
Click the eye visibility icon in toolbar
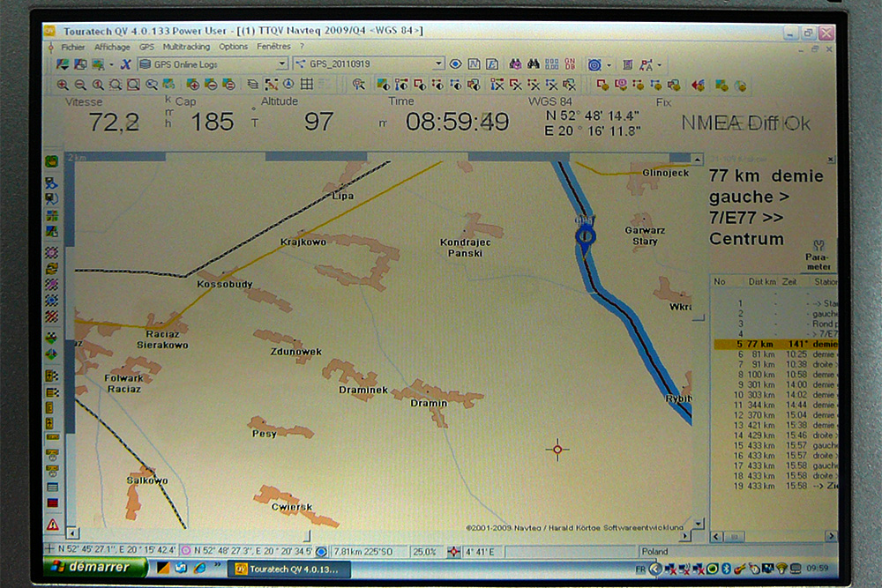(x=456, y=64)
